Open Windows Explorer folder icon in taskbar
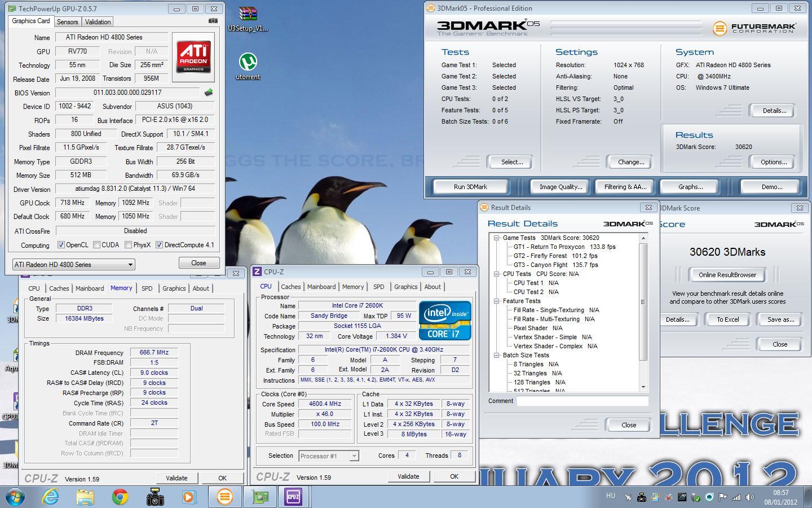The image size is (812, 508). point(85,497)
